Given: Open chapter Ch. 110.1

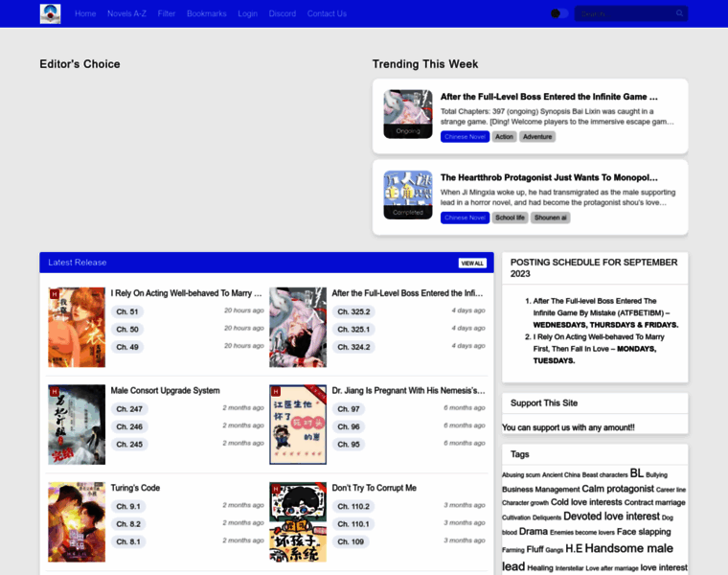Looking at the screenshot, I should [x=353, y=524].
